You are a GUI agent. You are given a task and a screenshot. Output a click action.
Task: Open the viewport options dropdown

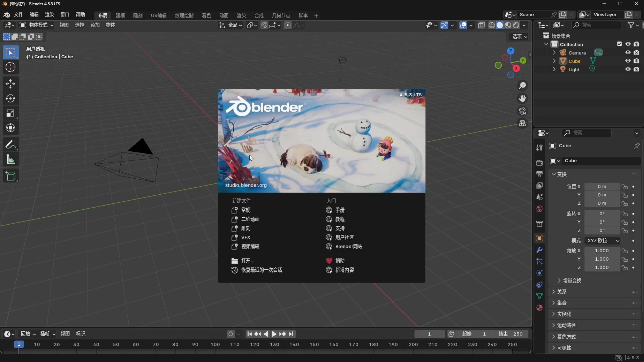(x=520, y=37)
